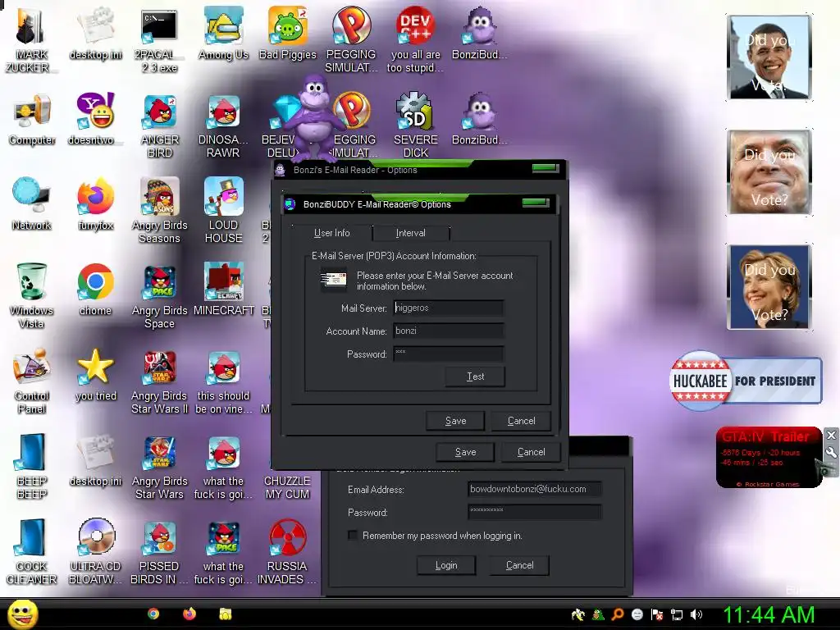This screenshot has width=840, height=630.
Task: Click Save in Bonzi's E-Mail Reader - Options window
Action: click(x=466, y=452)
